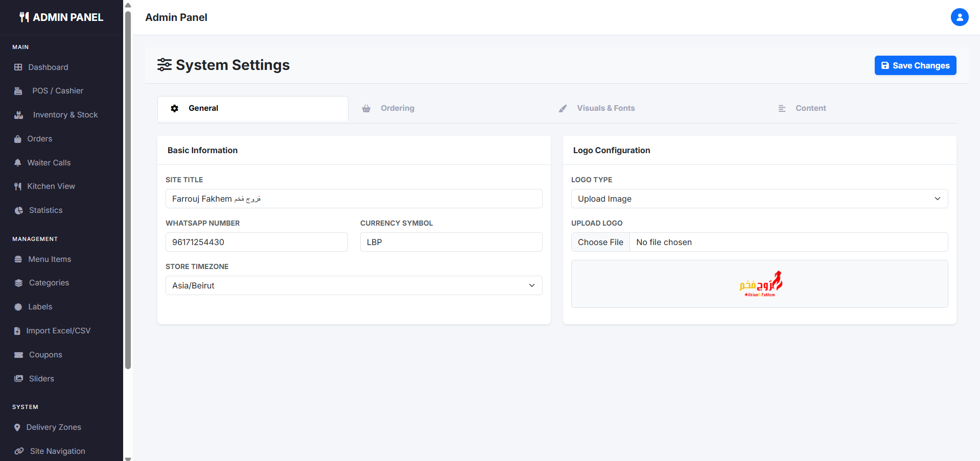Click the Import Excel/CSV file icon
This screenshot has height=461, width=980.
pos(17,331)
